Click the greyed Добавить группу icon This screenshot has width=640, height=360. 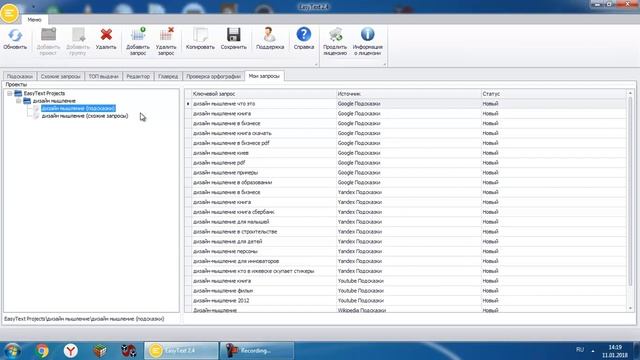(x=78, y=35)
